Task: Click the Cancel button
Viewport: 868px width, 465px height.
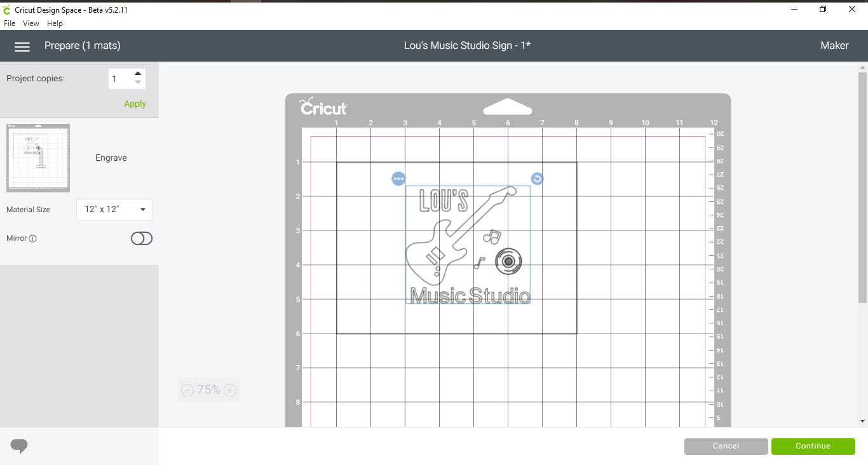Action: click(x=726, y=446)
